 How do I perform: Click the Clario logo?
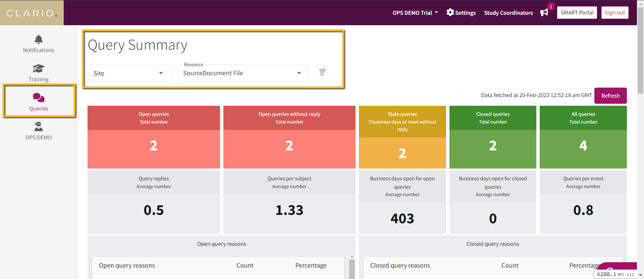(32, 13)
